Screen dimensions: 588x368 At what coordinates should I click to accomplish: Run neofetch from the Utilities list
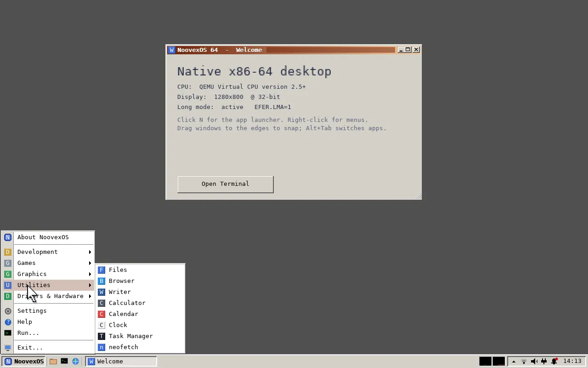(140, 347)
